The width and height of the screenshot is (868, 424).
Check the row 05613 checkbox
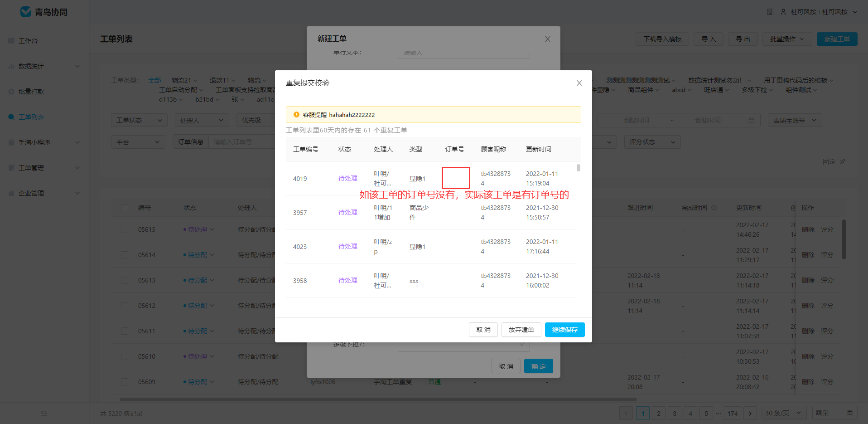(125, 280)
